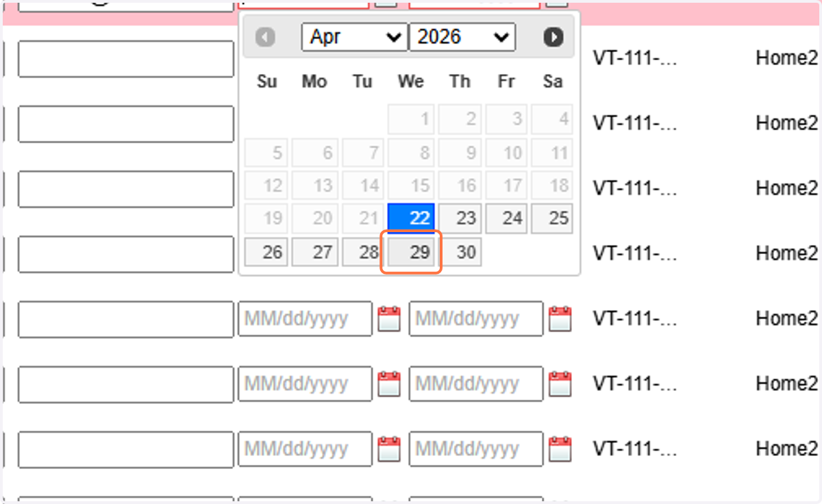The height and width of the screenshot is (504, 822).
Task: Pick Sunday the 26th
Action: point(266,252)
